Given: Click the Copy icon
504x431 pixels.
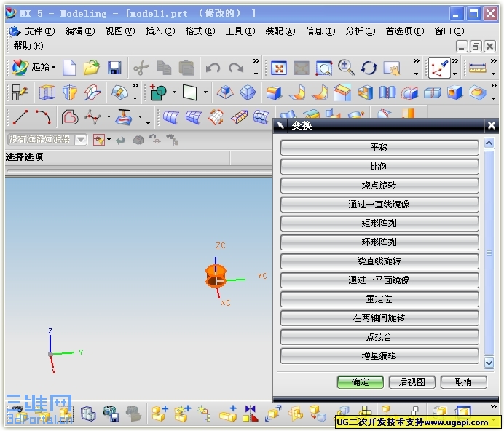Looking at the screenshot, I should pos(164,68).
